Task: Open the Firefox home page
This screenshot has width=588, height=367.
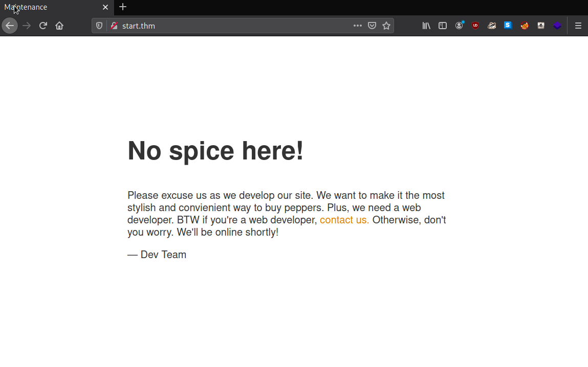Action: (x=59, y=26)
